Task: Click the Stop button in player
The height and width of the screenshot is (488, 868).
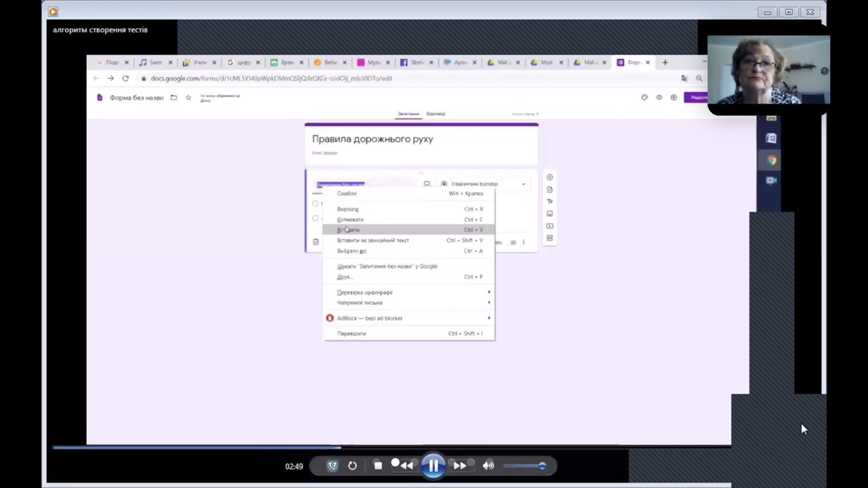Action: [378, 466]
